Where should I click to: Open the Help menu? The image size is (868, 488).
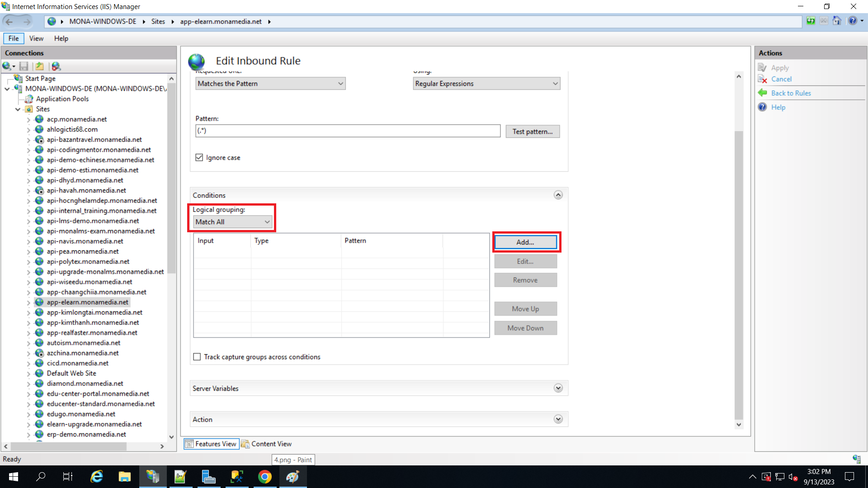[61, 38]
